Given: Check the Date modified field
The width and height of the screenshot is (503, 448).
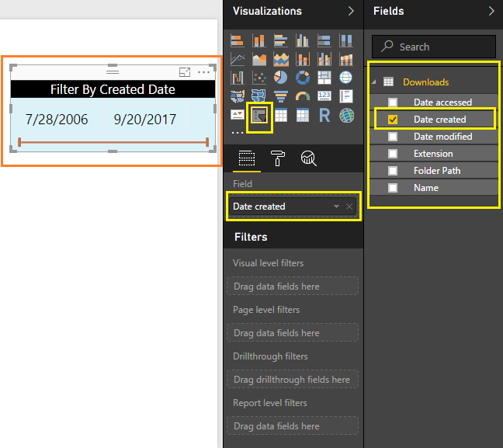Looking at the screenshot, I should (x=393, y=137).
